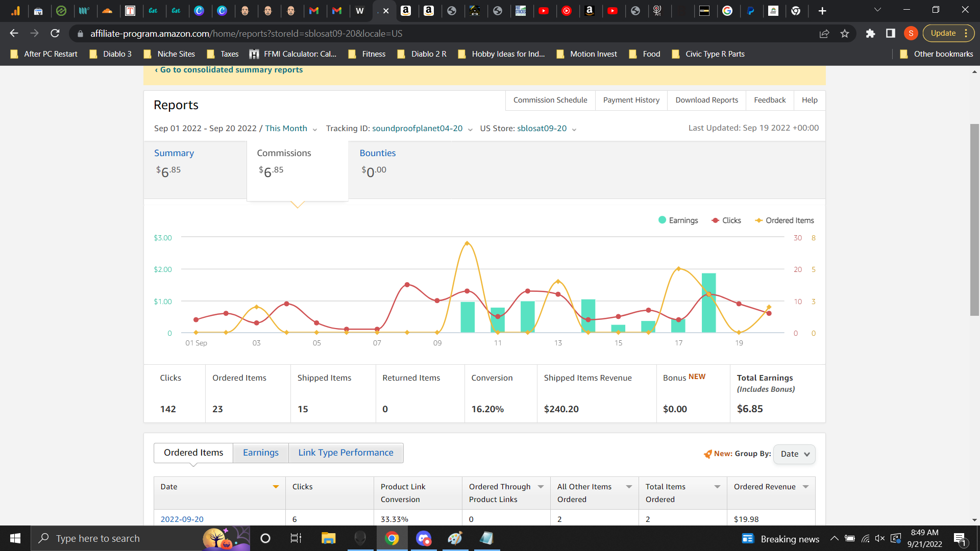Open the Help button

coord(810,100)
